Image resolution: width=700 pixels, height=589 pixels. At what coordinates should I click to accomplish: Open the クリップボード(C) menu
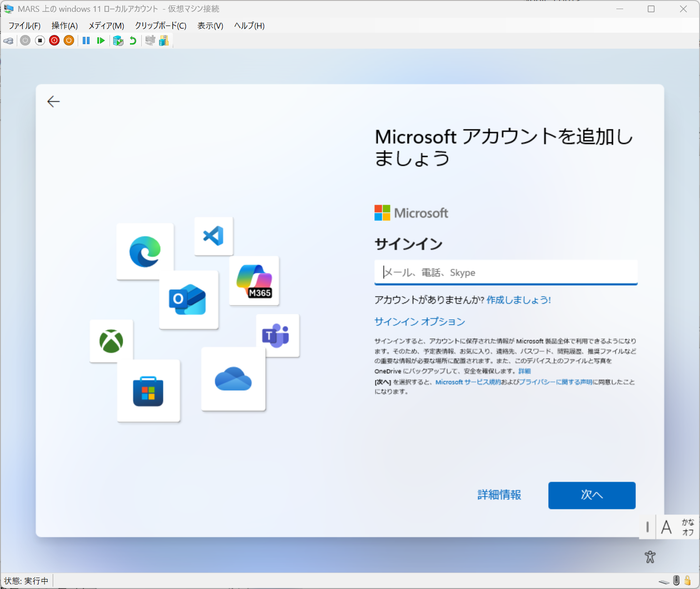(x=160, y=26)
